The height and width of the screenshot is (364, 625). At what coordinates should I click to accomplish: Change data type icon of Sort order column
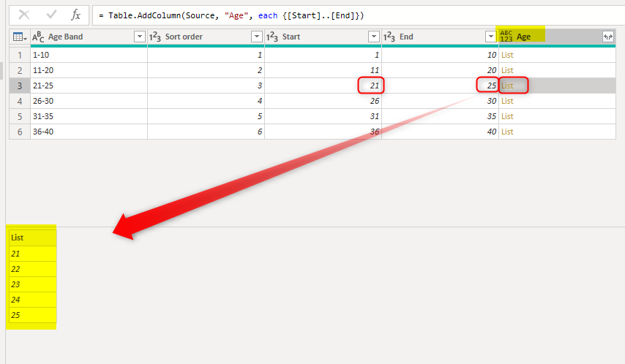pyautogui.click(x=155, y=37)
